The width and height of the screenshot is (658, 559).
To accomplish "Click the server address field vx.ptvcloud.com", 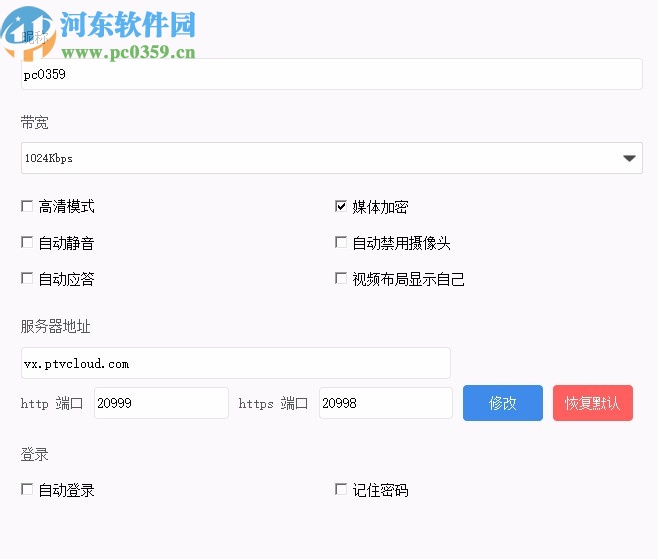I will [236, 363].
